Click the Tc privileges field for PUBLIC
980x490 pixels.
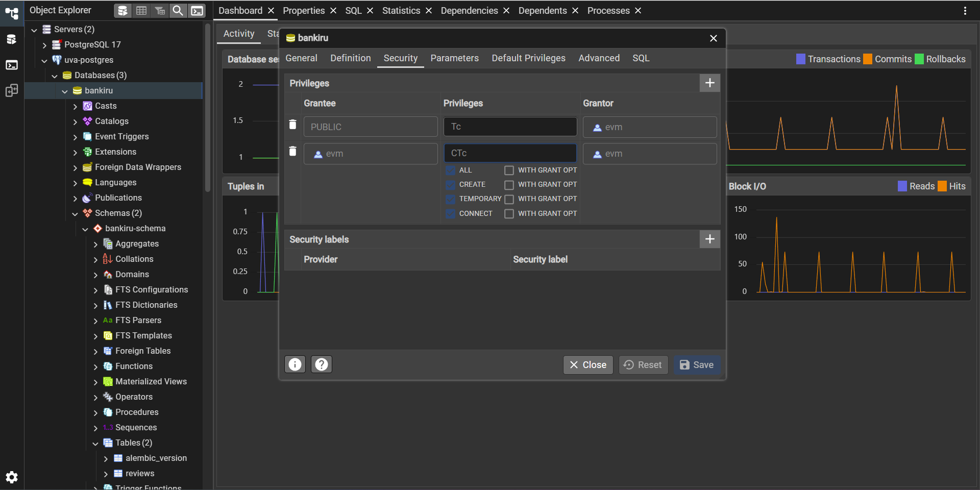coord(510,127)
